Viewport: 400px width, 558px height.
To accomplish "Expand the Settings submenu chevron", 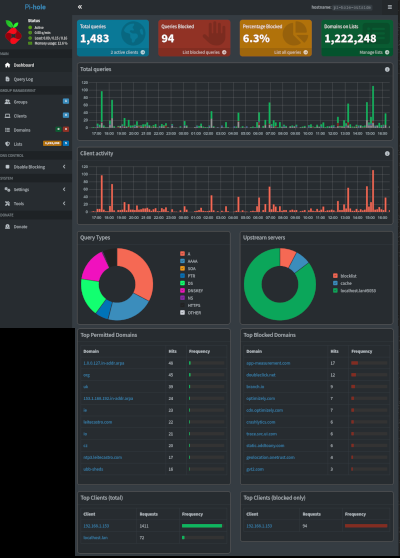I will click(x=64, y=189).
